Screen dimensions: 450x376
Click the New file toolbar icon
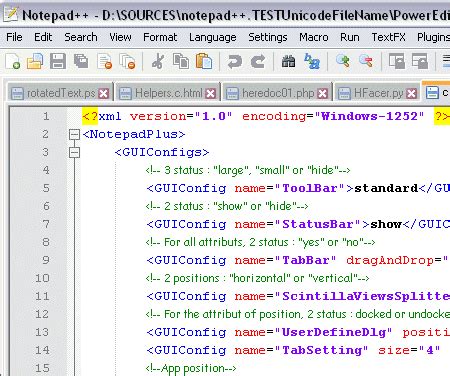point(13,62)
